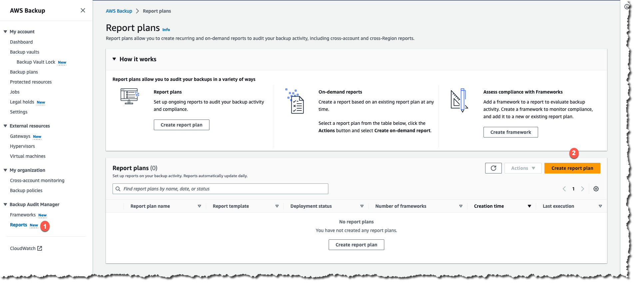
Task: Go to previous page of report plans
Action: [x=564, y=189]
